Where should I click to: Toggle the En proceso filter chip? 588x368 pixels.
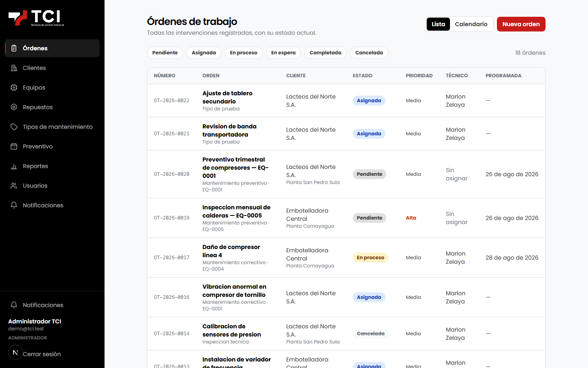243,53
